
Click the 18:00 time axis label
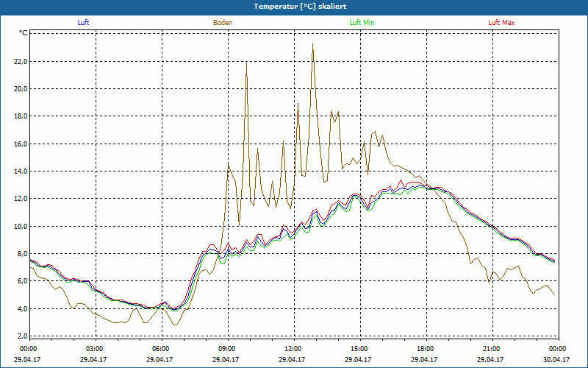tap(427, 349)
